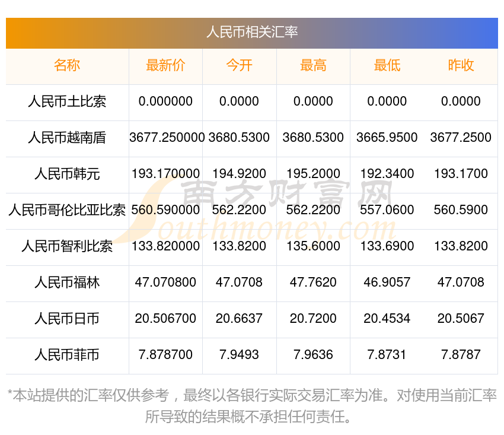504x435 pixels.
Task: Click the 今开 value 47.0708 for 人民币福林
Action: pos(239,282)
